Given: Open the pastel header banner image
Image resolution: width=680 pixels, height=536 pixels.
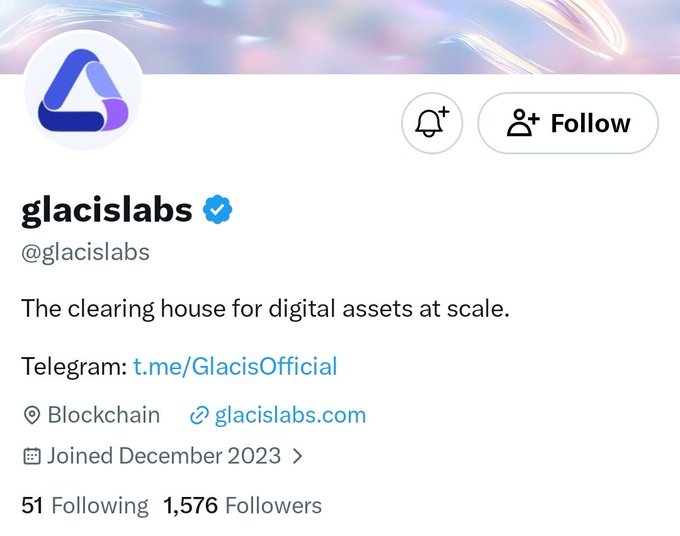Looking at the screenshot, I should (340, 37).
